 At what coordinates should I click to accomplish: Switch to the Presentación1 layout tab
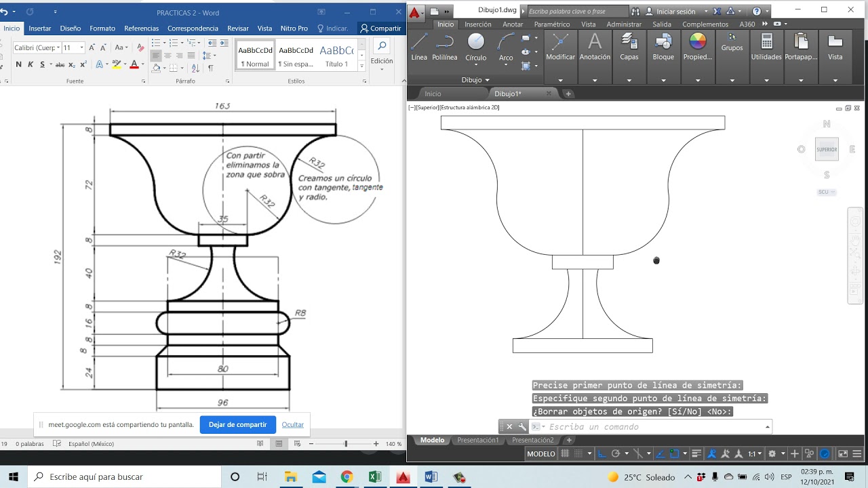click(477, 440)
